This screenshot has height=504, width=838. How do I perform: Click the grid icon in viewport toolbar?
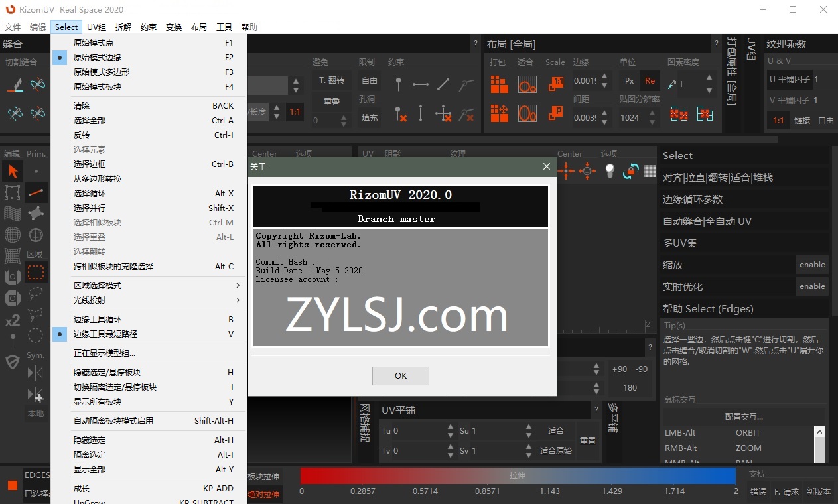coord(651,171)
